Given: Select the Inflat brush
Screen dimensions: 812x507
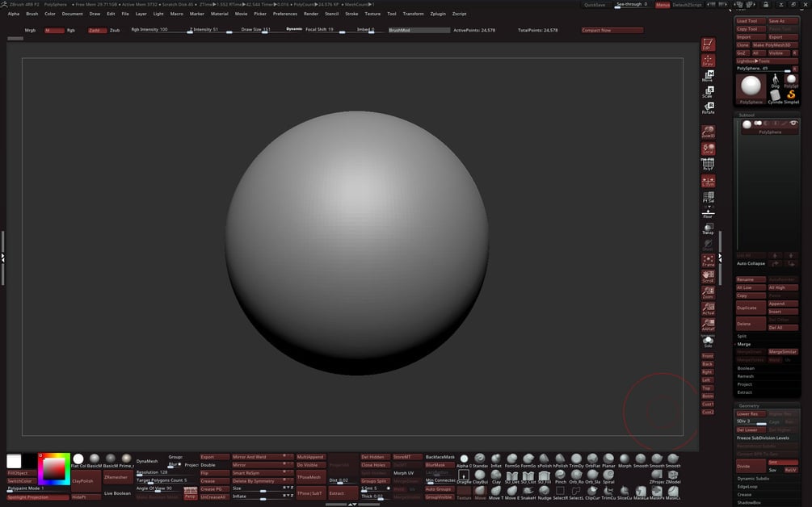Looking at the screenshot, I should [496, 460].
